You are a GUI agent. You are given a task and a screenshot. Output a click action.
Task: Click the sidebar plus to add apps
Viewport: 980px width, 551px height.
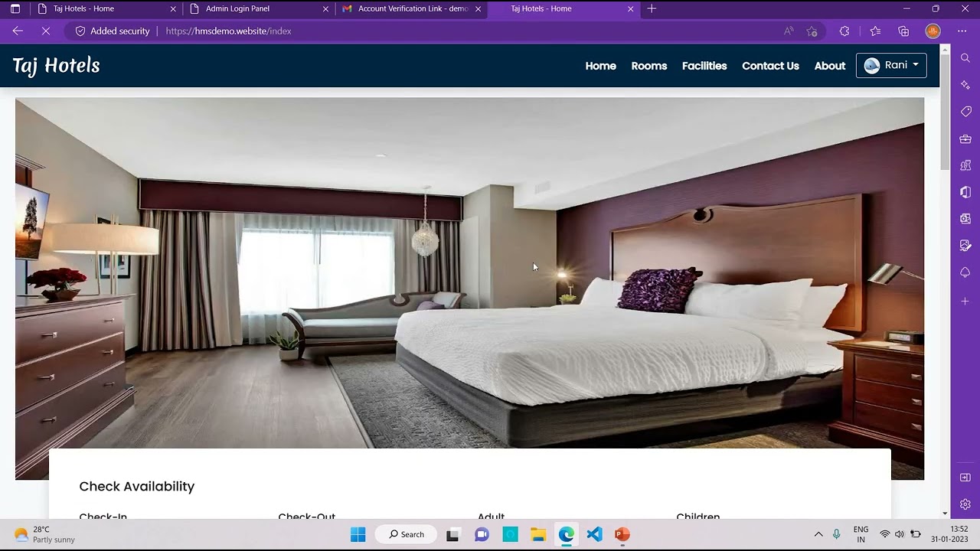965,301
